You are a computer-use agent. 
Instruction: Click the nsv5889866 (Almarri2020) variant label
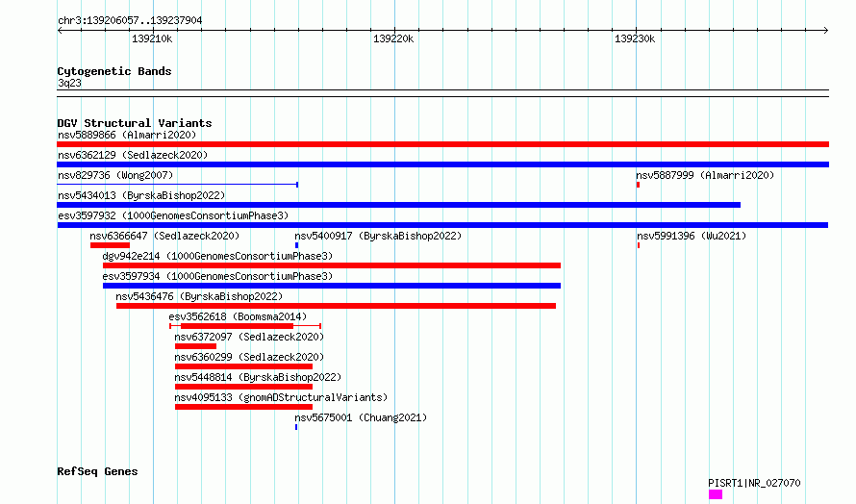click(x=127, y=135)
